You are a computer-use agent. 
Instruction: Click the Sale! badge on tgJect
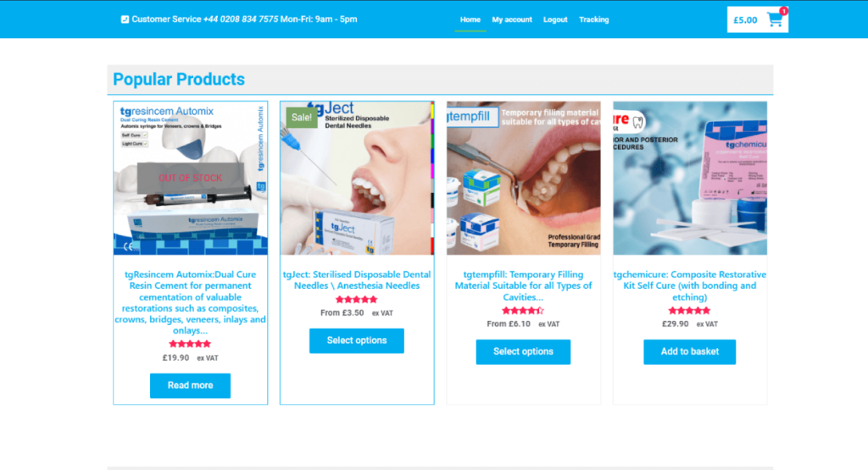click(301, 117)
